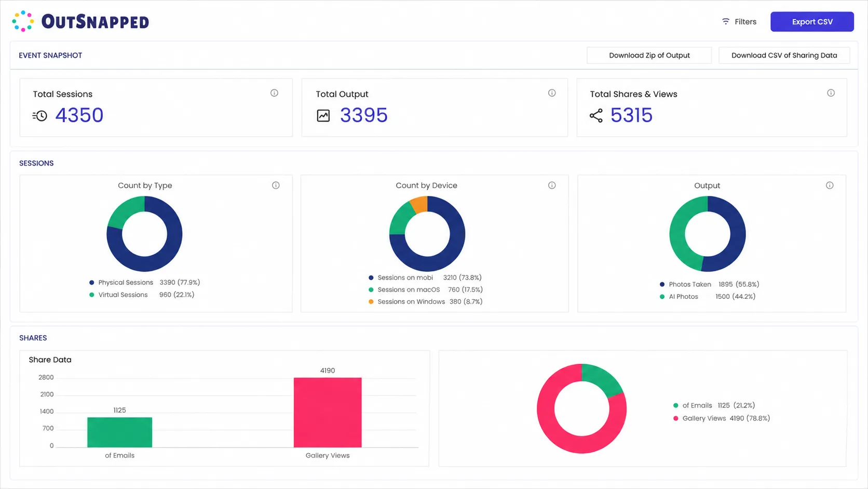
Task: Click the '3210 (73.8%)' value
Action: point(463,277)
